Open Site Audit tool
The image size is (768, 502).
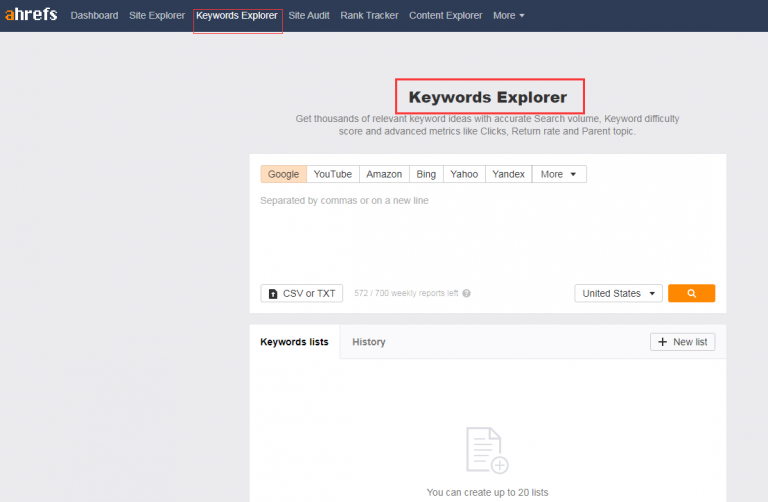tap(309, 16)
